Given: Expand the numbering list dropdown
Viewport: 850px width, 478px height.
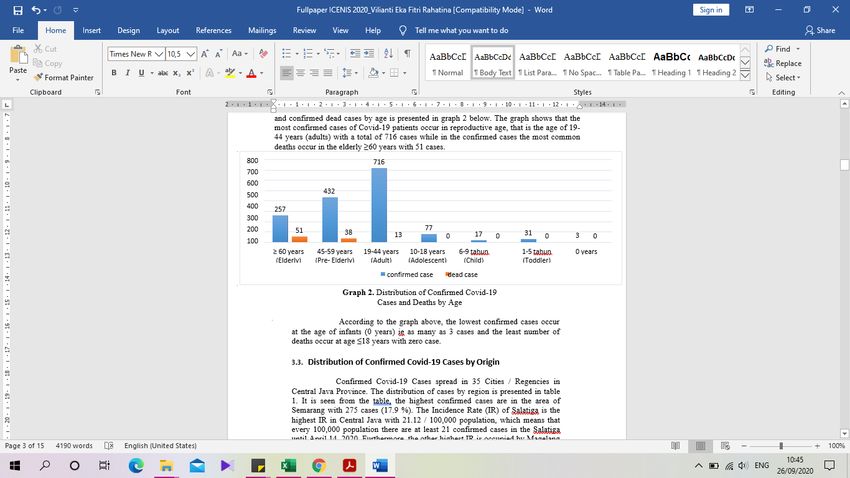Looking at the screenshot, I should (318, 54).
